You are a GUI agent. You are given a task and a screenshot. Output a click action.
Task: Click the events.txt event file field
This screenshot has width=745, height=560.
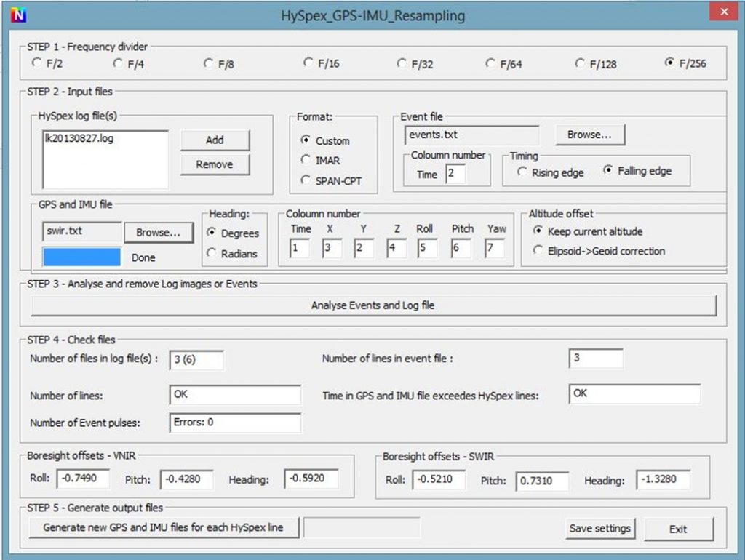click(x=471, y=135)
